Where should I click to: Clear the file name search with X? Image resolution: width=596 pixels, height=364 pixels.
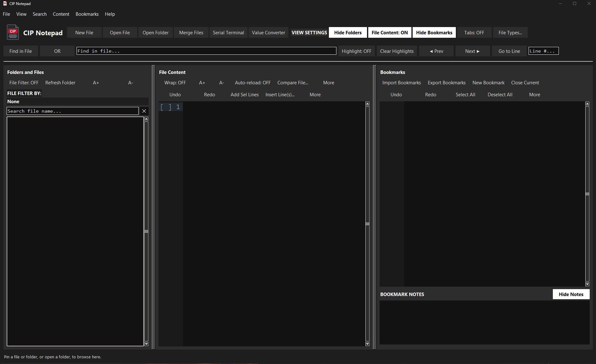click(x=144, y=111)
